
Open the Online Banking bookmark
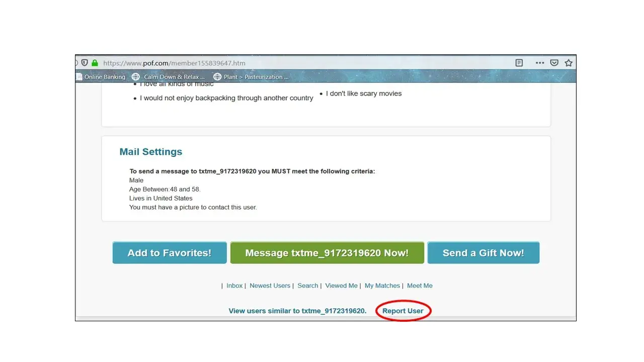click(x=101, y=77)
